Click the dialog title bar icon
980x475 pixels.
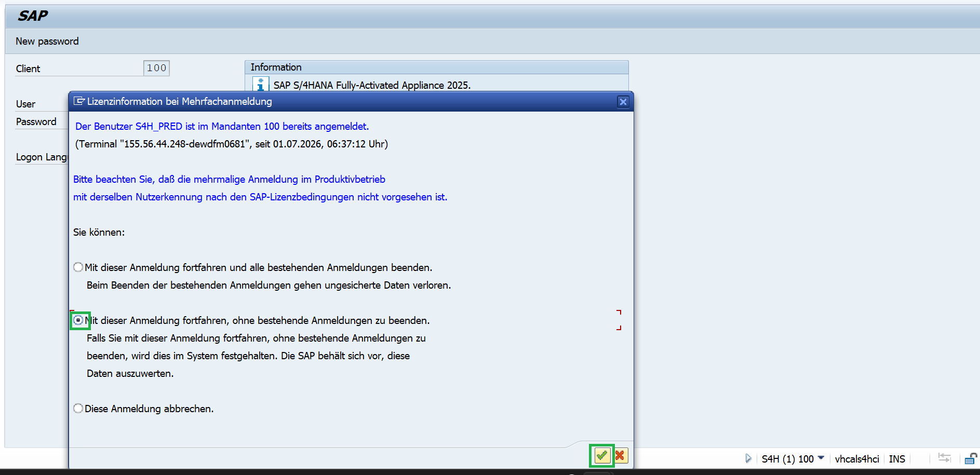(79, 101)
